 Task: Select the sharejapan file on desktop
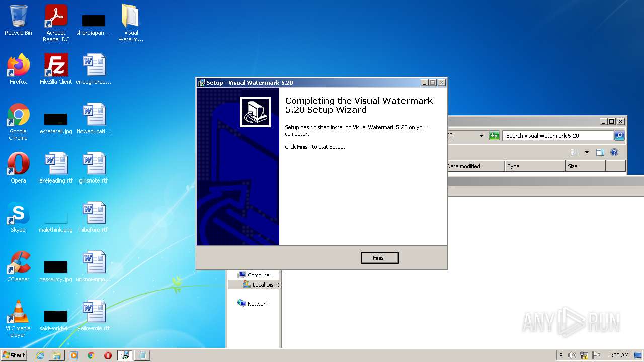(94, 25)
